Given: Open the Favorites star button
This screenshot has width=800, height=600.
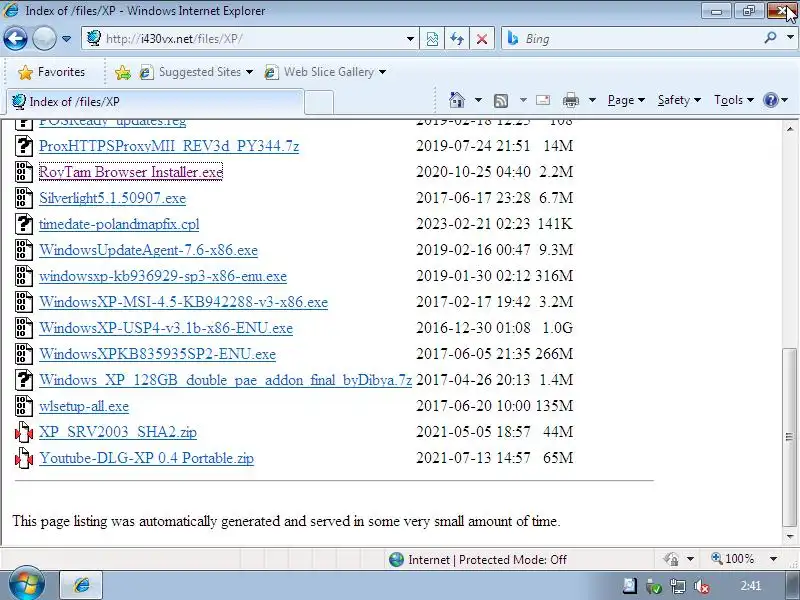Looking at the screenshot, I should 51,72.
